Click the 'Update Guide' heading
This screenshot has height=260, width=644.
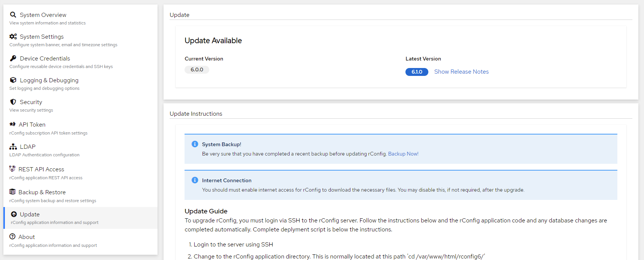206,211
